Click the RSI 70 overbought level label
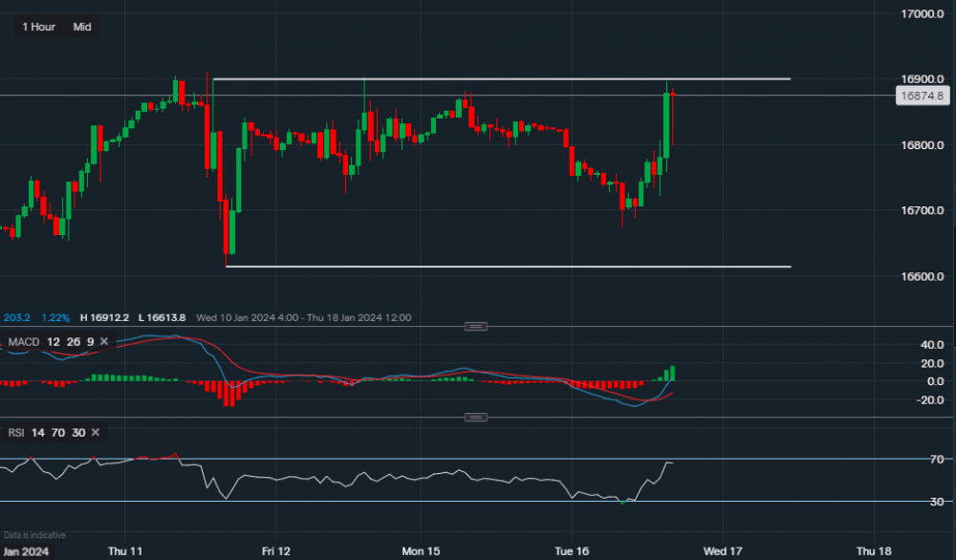Image resolution: width=956 pixels, height=560 pixels. pyautogui.click(x=938, y=460)
